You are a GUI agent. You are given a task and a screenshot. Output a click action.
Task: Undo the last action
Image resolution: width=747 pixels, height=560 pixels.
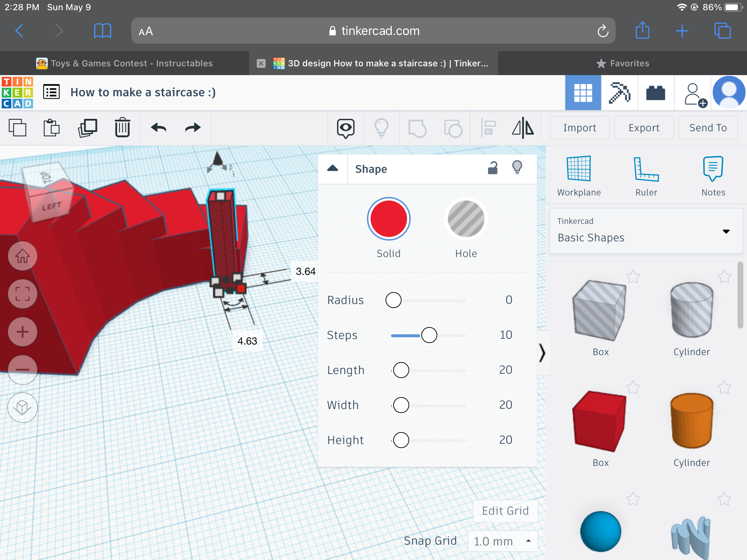pos(159,128)
